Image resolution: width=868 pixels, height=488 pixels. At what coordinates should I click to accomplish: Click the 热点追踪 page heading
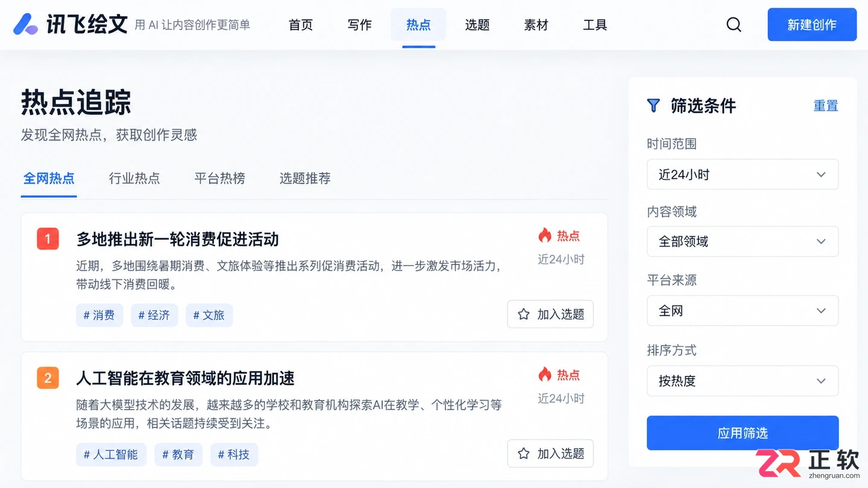pos(76,102)
